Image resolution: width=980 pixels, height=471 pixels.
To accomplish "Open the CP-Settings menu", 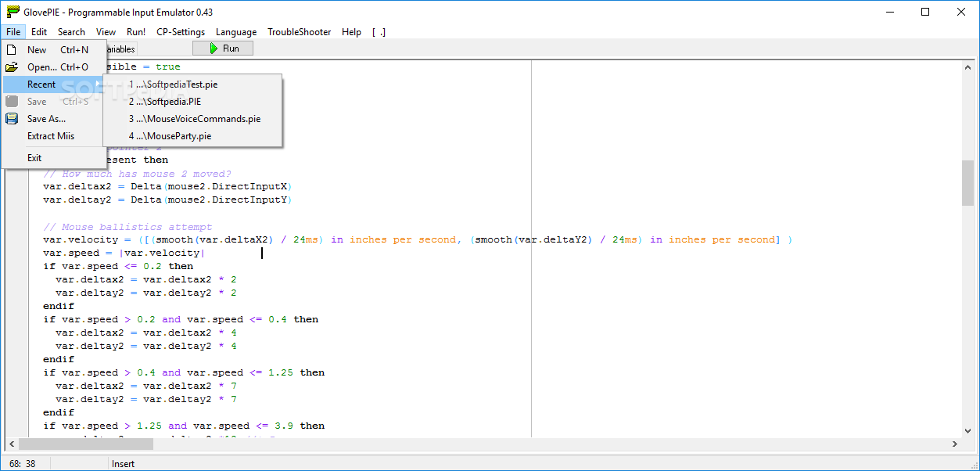I will pos(181,32).
